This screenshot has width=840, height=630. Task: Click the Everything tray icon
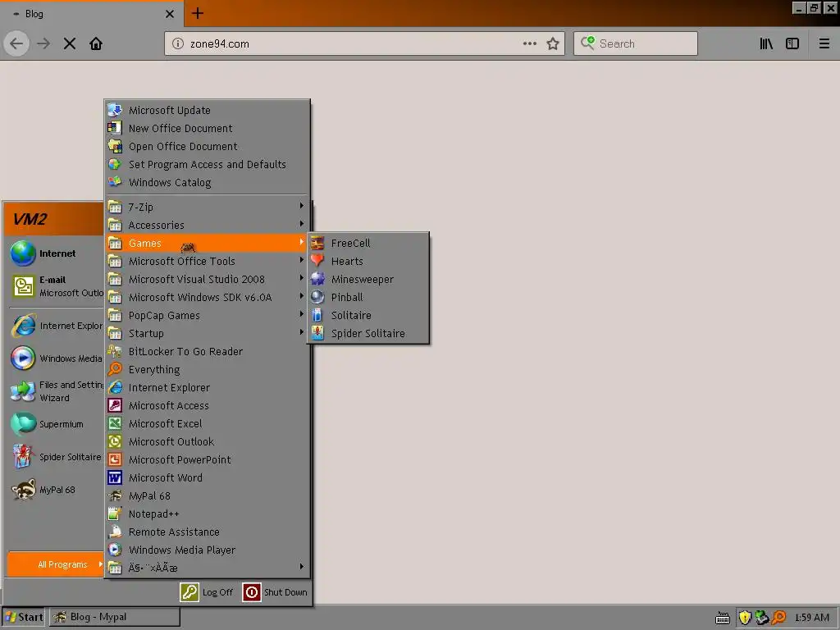tap(779, 618)
